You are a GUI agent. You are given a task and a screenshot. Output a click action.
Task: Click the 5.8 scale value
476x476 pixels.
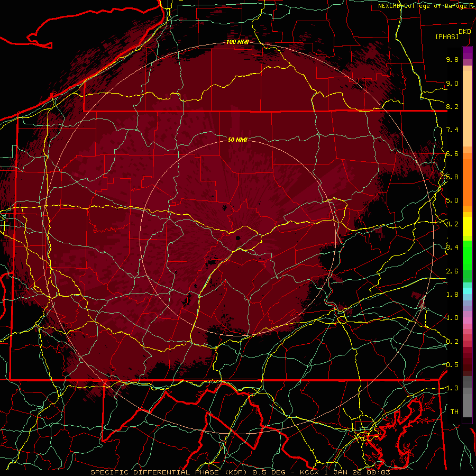pyautogui.click(x=452, y=177)
